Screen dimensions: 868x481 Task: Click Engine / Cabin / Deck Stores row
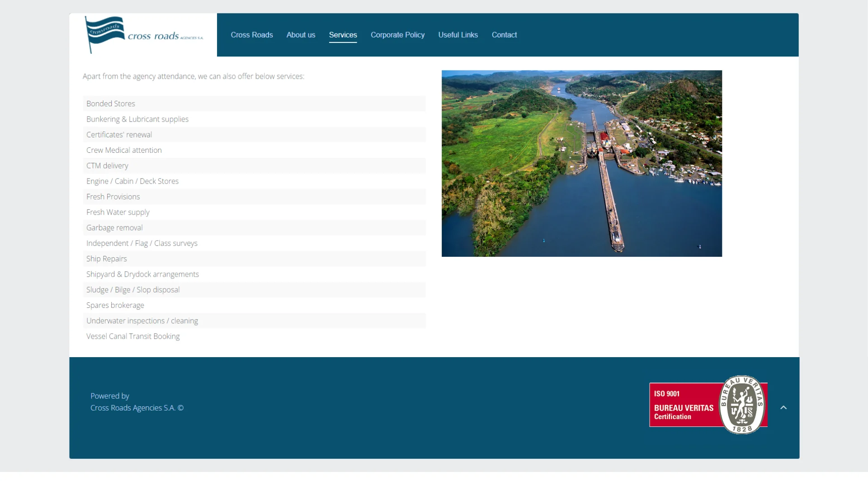tap(255, 181)
